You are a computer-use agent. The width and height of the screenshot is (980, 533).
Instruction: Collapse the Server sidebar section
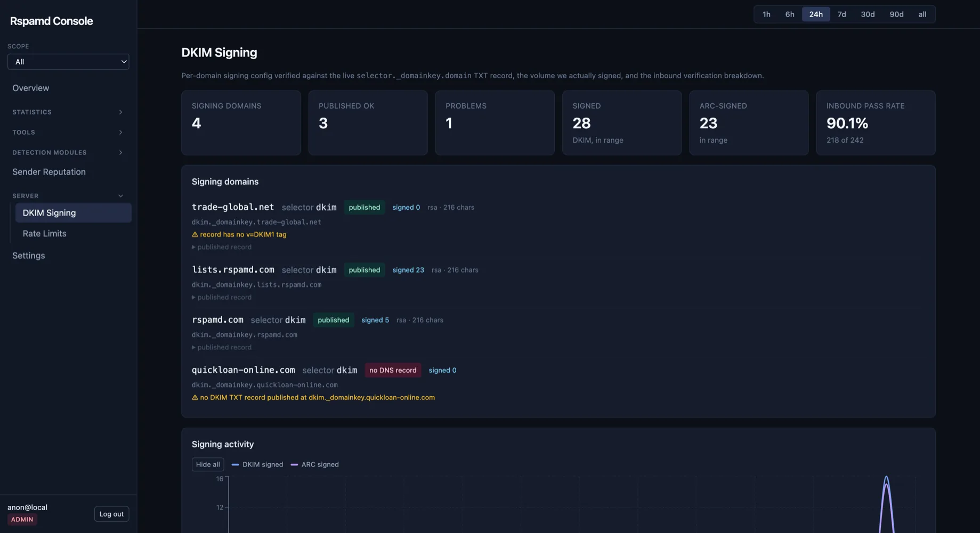coord(68,196)
